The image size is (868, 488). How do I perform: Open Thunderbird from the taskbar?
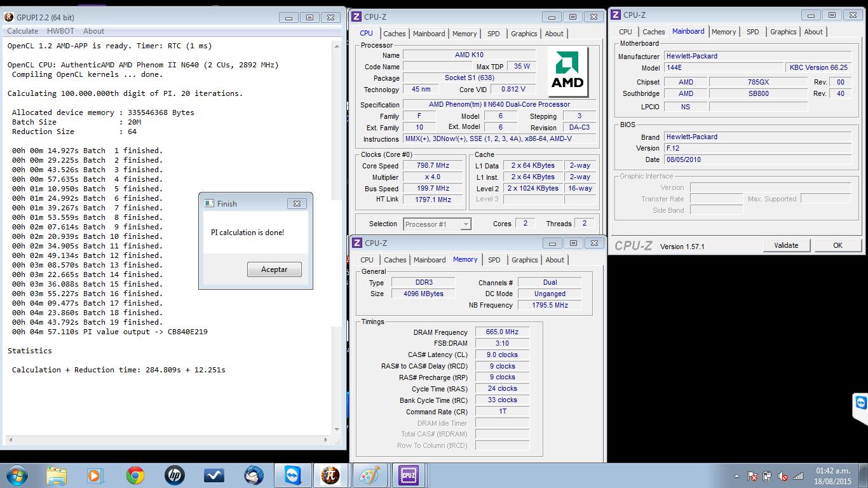pyautogui.click(x=254, y=475)
